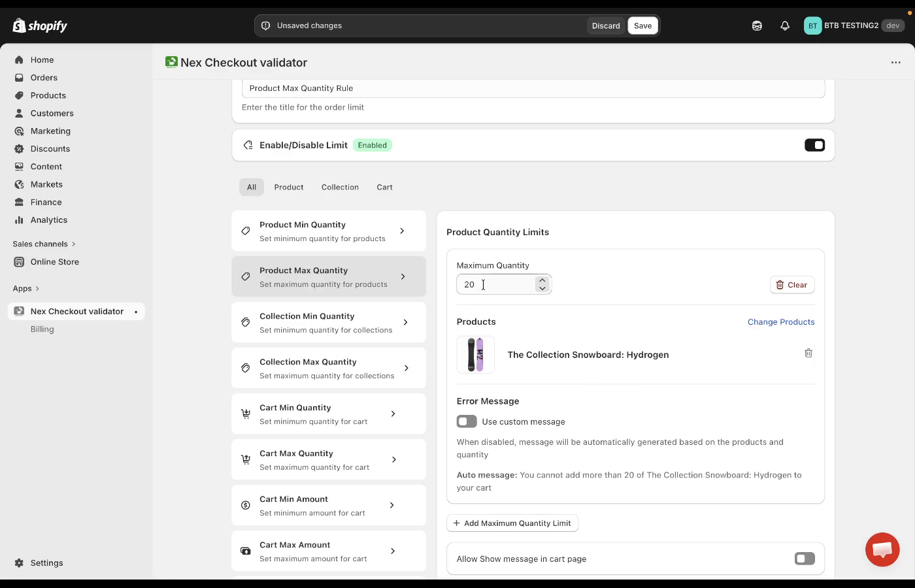Select the Collection filter tab
Screen dimensions: 915x588
340,187
